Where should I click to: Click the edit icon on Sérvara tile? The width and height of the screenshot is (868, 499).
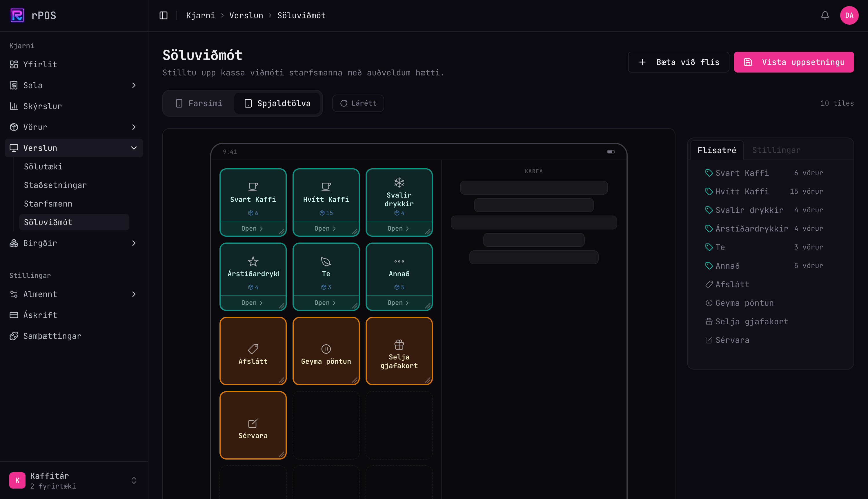click(x=253, y=424)
